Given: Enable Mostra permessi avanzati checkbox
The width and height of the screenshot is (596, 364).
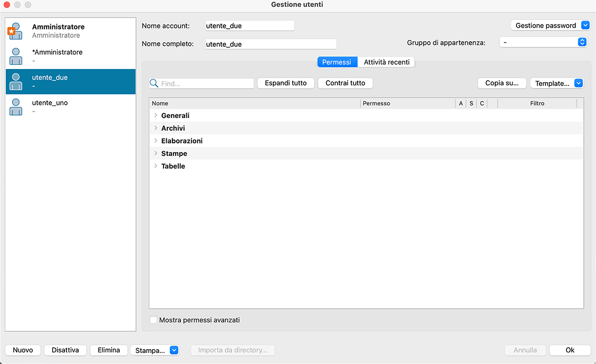Looking at the screenshot, I should tap(153, 320).
